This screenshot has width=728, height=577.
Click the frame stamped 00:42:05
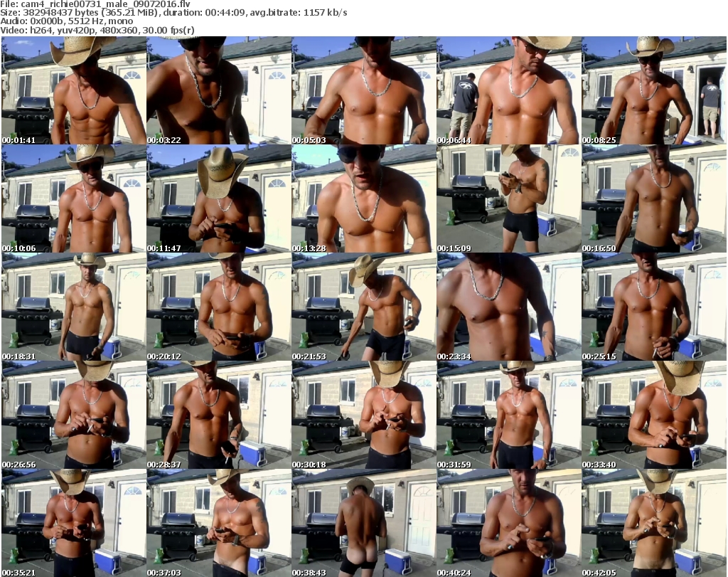654,523
